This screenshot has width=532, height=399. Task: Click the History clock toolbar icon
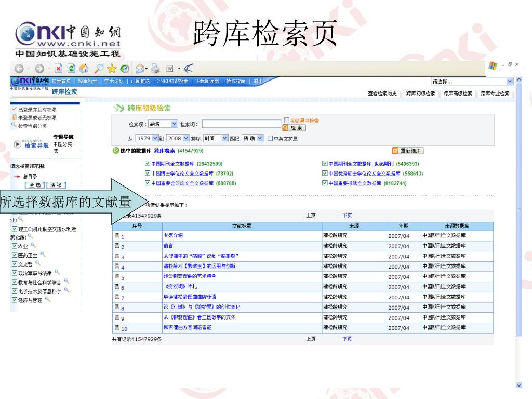[125, 69]
